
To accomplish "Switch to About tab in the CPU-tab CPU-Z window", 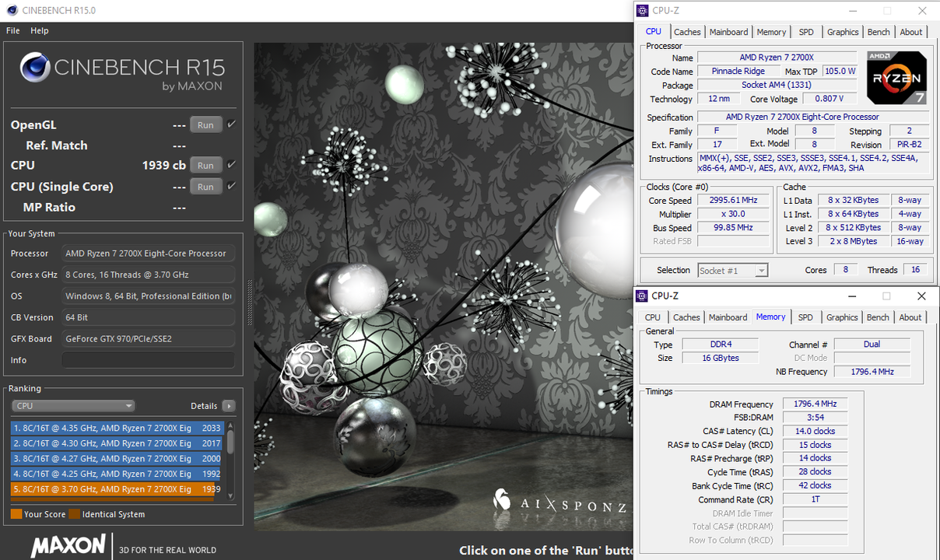I will tap(911, 32).
